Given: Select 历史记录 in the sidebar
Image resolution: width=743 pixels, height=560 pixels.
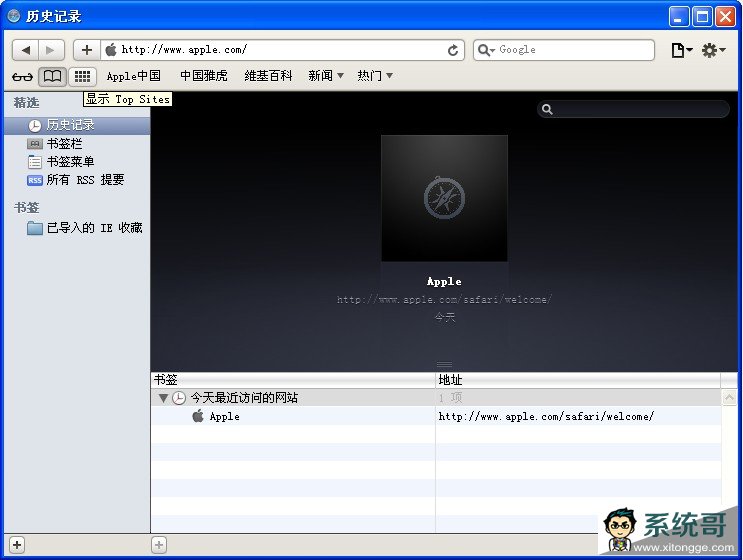Looking at the screenshot, I should point(77,125).
